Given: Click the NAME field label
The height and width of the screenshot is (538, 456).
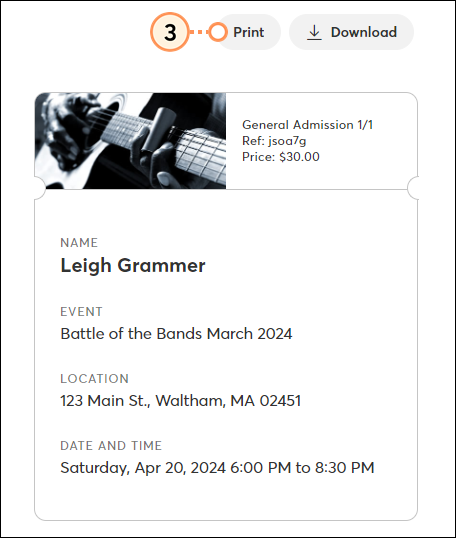Looking at the screenshot, I should tap(79, 243).
